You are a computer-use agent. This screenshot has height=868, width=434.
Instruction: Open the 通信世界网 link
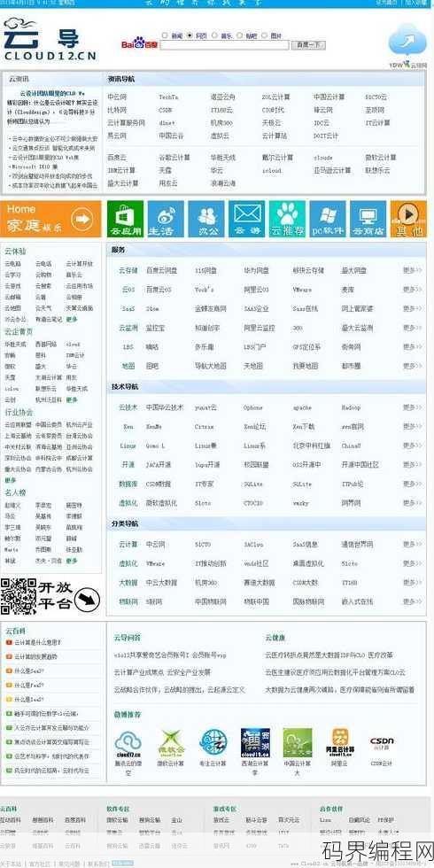[x=358, y=545]
